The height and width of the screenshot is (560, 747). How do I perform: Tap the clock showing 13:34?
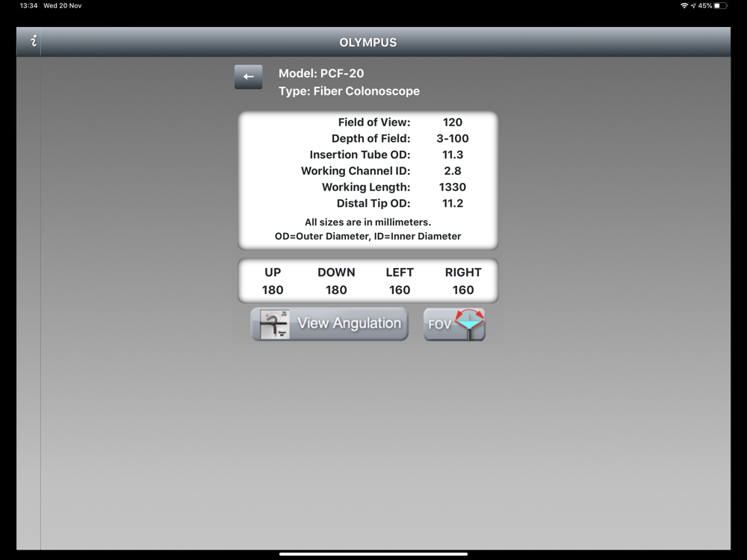tap(28, 6)
